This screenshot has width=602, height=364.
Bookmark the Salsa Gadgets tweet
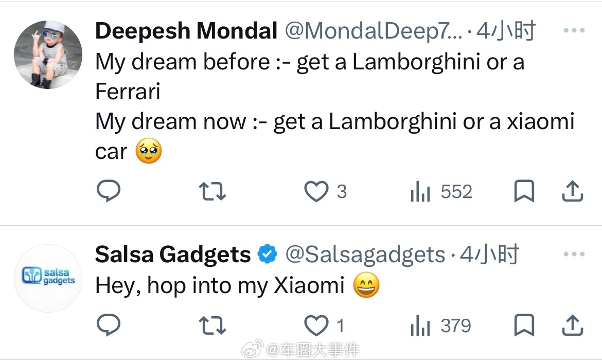(x=524, y=325)
